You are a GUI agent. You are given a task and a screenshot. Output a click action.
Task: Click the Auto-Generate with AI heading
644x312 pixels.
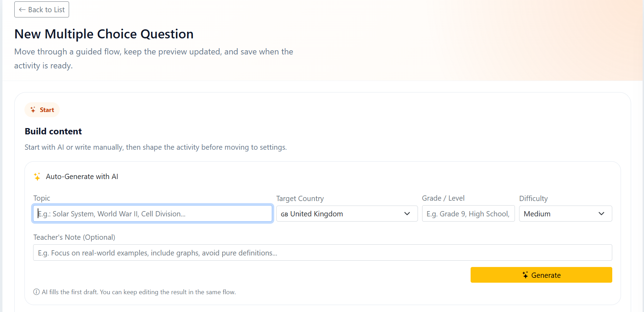click(82, 177)
